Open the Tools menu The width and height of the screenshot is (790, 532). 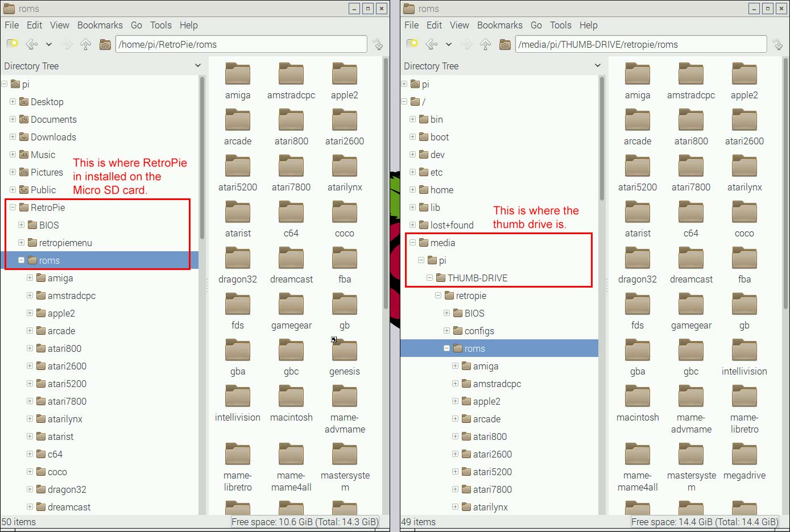pos(160,25)
